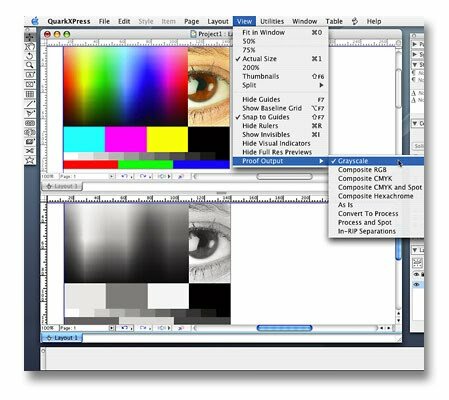Open page dropdown arrow in upper window
The image size is (449, 400).
(x=111, y=176)
